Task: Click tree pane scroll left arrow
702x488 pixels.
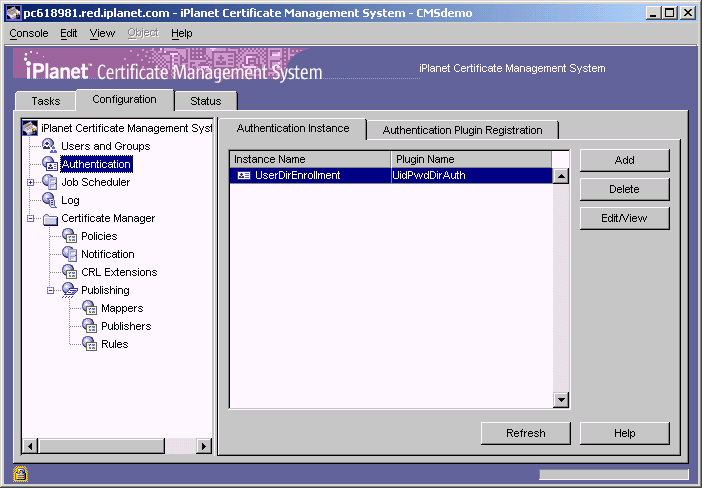Action: point(30,446)
